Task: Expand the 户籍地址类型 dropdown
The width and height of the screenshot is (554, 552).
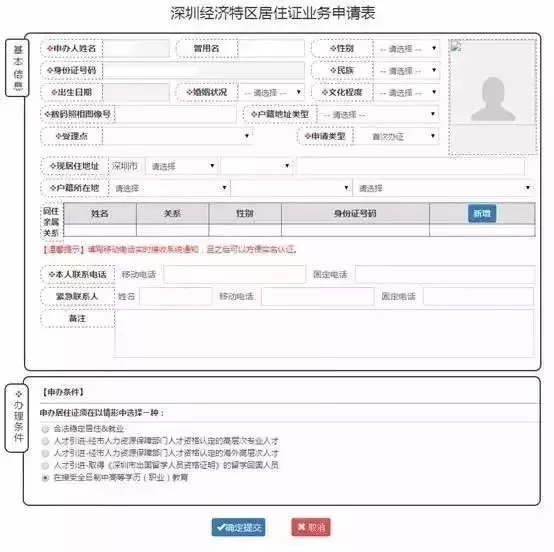Action: pyautogui.click(x=378, y=114)
